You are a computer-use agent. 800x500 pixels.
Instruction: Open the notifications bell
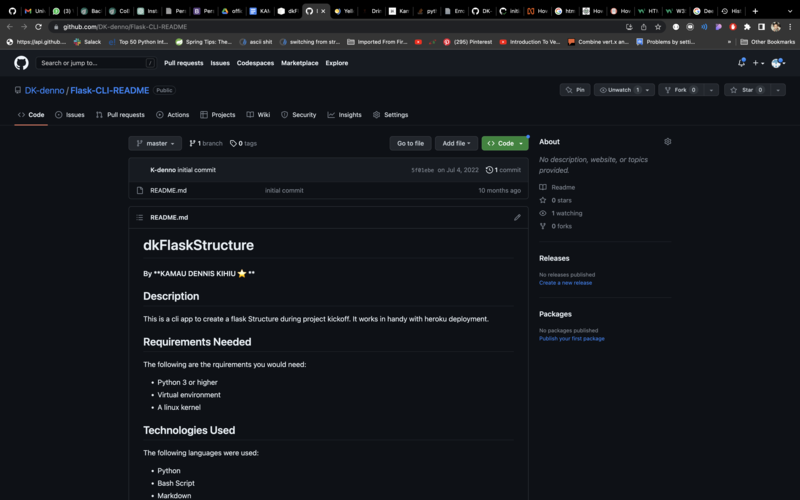[741, 63]
